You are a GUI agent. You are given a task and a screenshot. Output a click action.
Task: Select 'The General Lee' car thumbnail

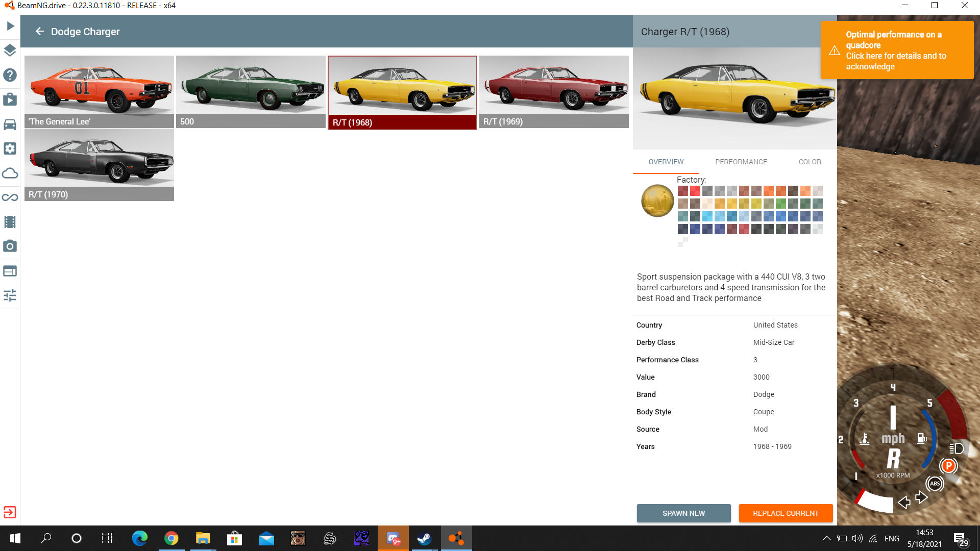point(99,92)
